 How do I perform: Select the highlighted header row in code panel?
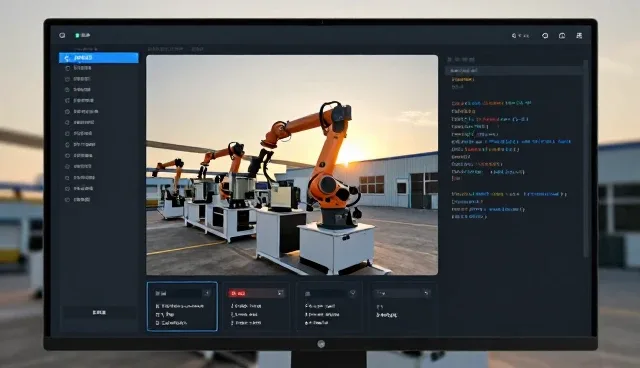(514, 71)
